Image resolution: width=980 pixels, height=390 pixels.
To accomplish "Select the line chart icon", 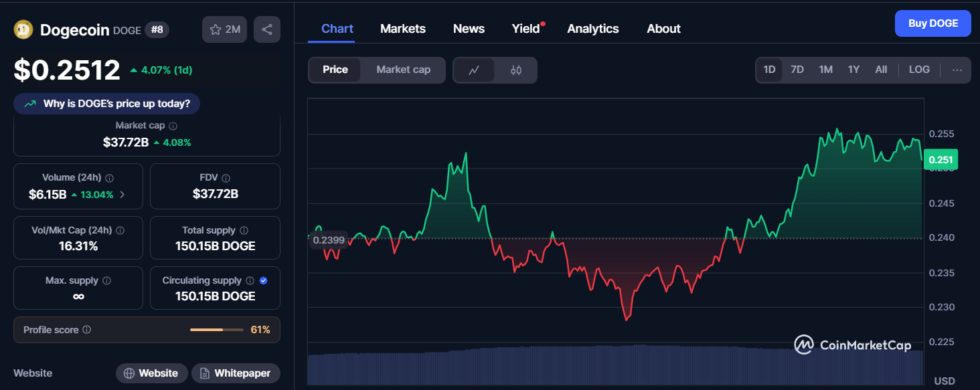I will [x=475, y=70].
